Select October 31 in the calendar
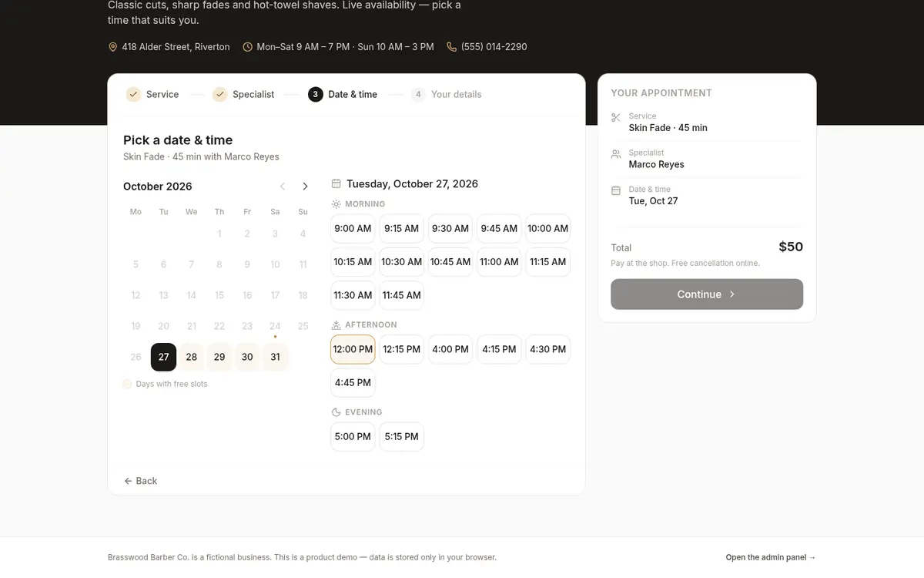The image size is (924, 578). (x=275, y=357)
